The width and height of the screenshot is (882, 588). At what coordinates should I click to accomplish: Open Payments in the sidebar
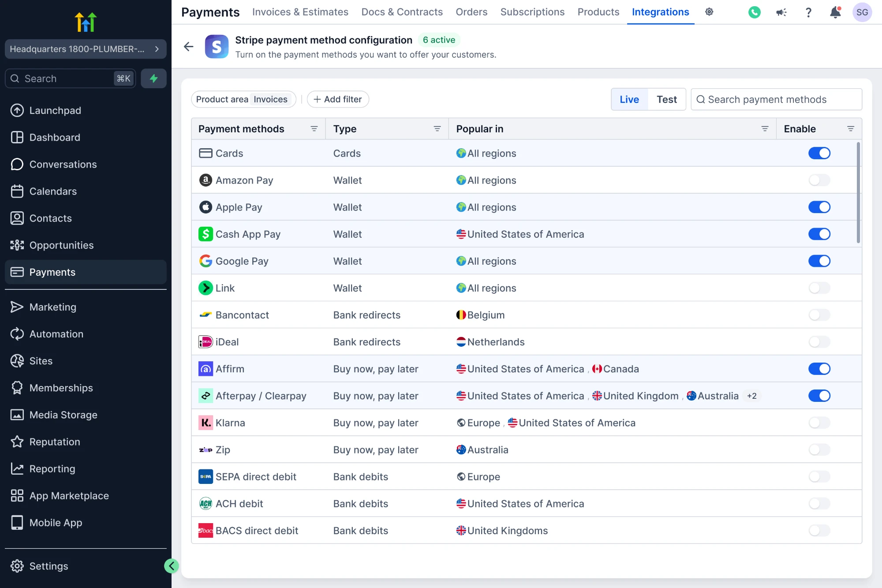point(86,272)
